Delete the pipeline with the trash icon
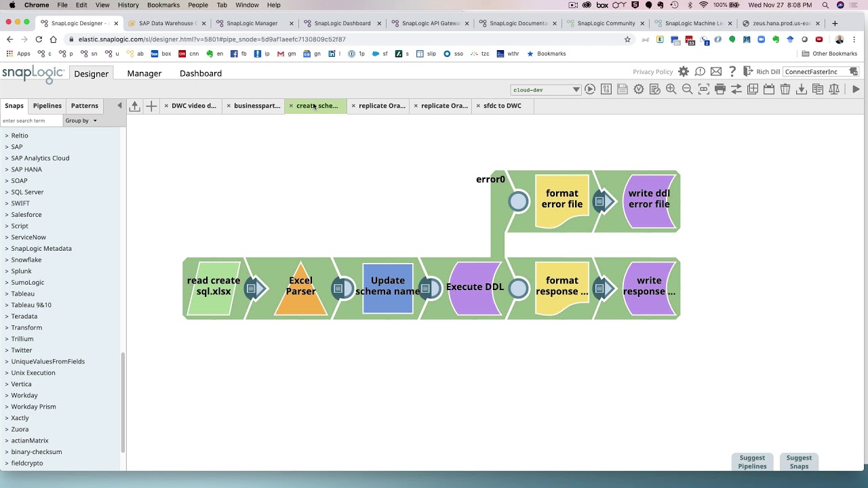The height and width of the screenshot is (488, 868). point(785,89)
